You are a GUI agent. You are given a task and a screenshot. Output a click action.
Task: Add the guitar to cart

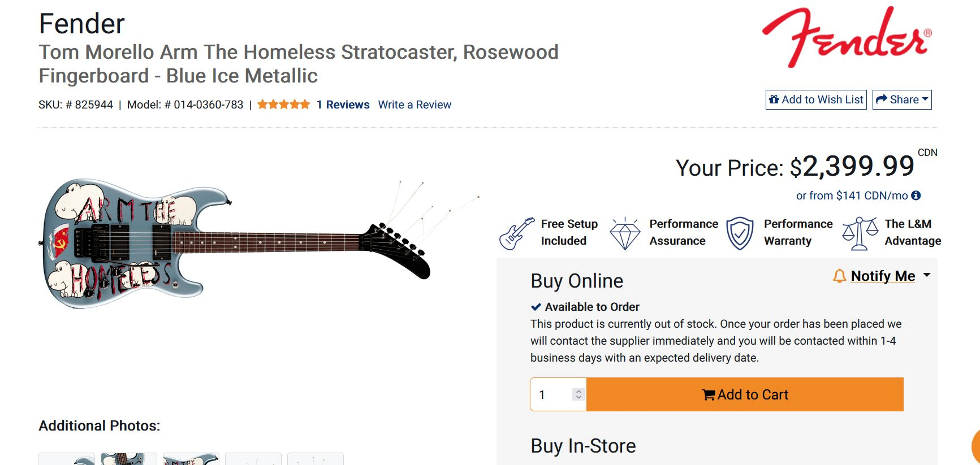(x=745, y=394)
